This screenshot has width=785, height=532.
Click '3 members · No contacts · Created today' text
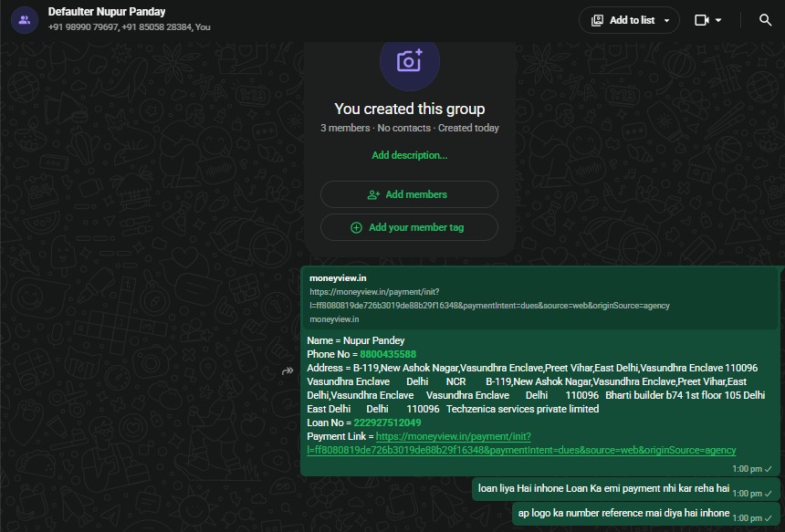(x=410, y=128)
